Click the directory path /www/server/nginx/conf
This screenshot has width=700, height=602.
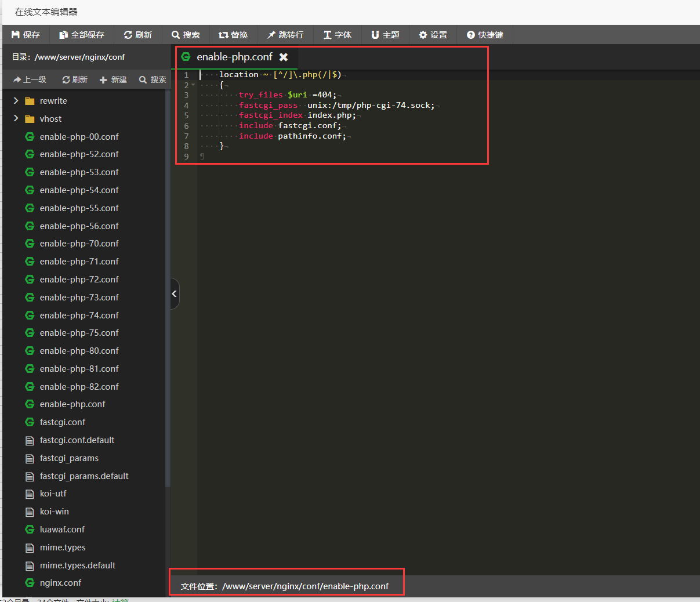[x=80, y=57]
